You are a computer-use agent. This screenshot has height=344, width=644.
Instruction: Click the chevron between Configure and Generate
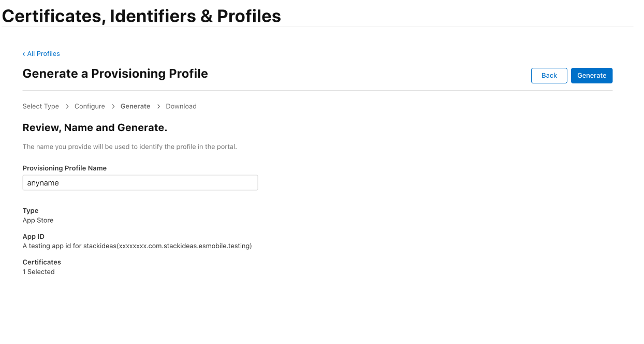click(x=112, y=106)
